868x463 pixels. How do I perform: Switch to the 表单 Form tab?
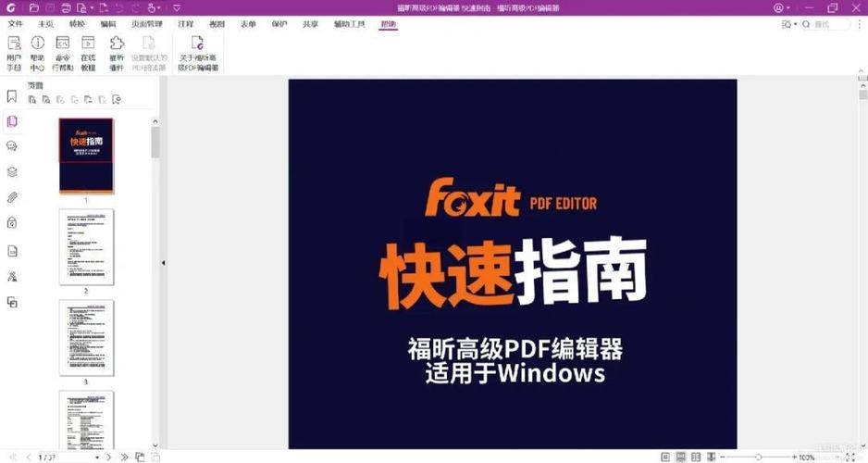click(248, 24)
